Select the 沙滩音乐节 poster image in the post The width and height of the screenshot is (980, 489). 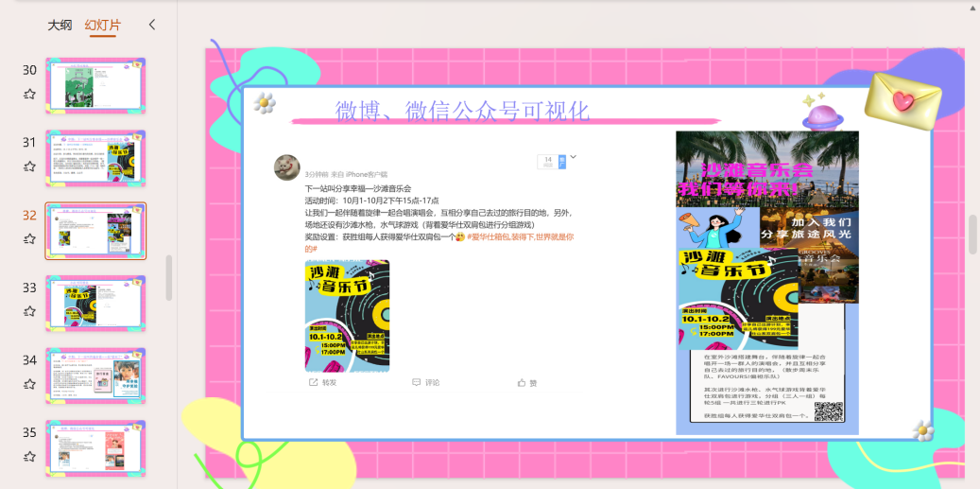pos(348,316)
